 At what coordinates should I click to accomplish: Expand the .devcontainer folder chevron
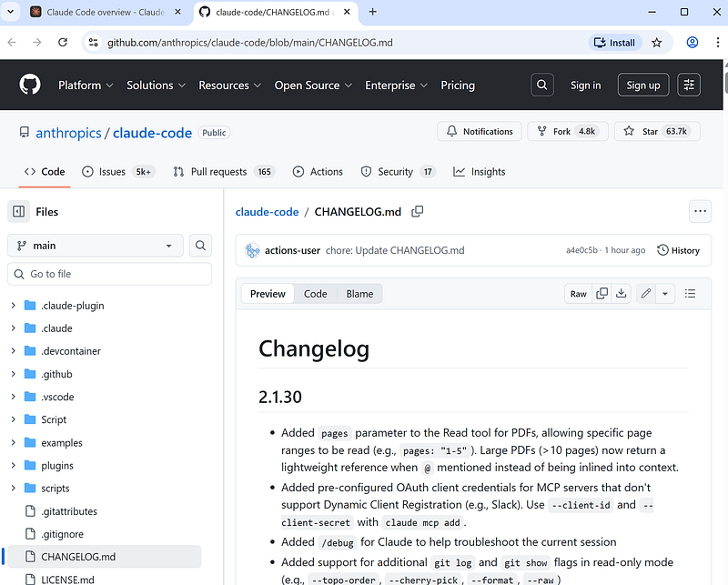tap(13, 351)
